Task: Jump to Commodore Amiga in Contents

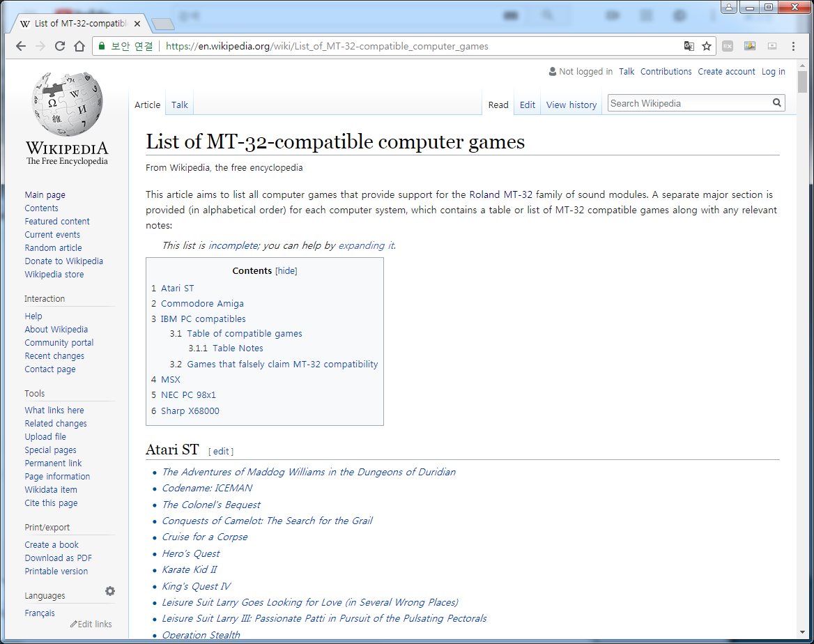Action: click(202, 304)
